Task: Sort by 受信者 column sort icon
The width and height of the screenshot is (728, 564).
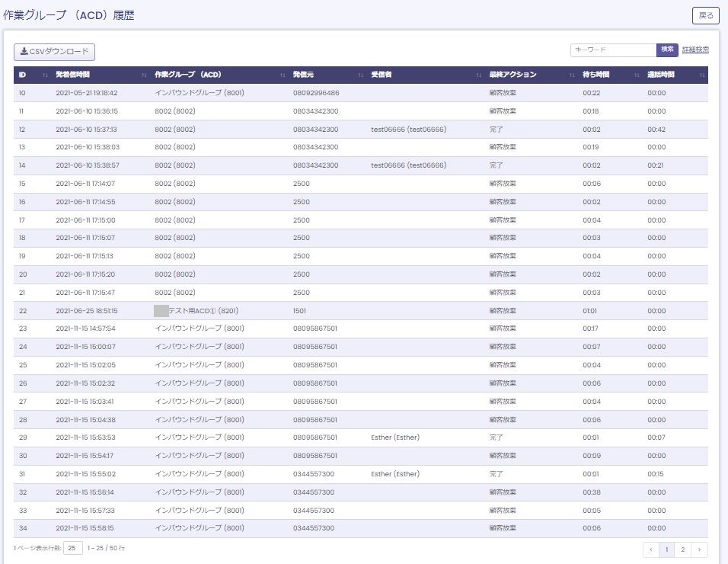Action: (478, 75)
